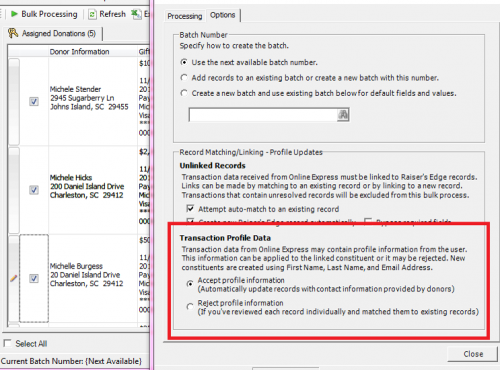Select Michele Stender donor row text

point(89,98)
